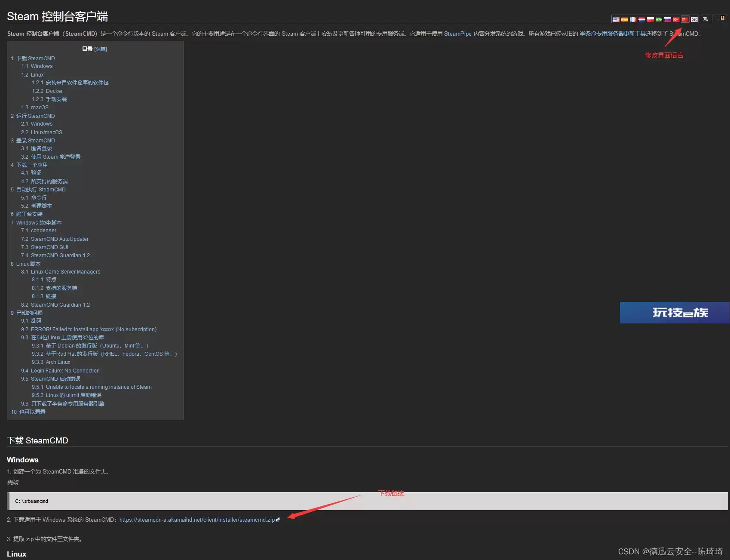Go to 2.2 Linux/macOS entry
The height and width of the screenshot is (560, 730).
pos(42,132)
